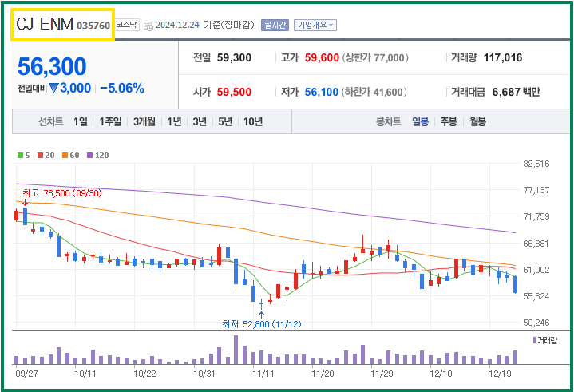
Task: Click the 66,381 price axis label
Action: tap(536, 244)
